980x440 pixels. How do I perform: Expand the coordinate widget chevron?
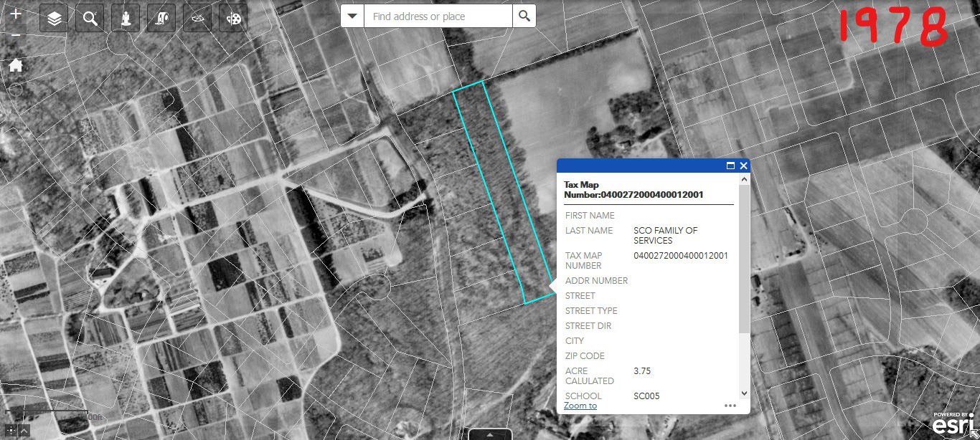(24, 431)
